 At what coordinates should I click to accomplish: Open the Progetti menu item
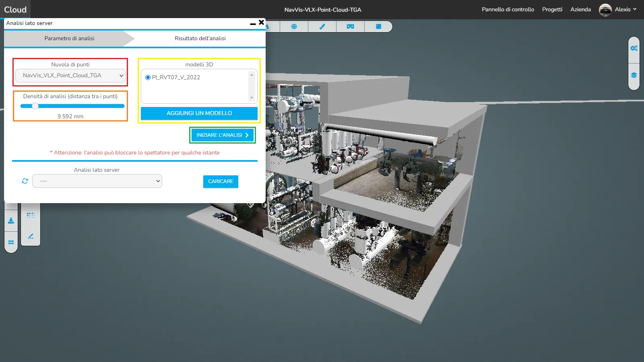pyautogui.click(x=552, y=10)
